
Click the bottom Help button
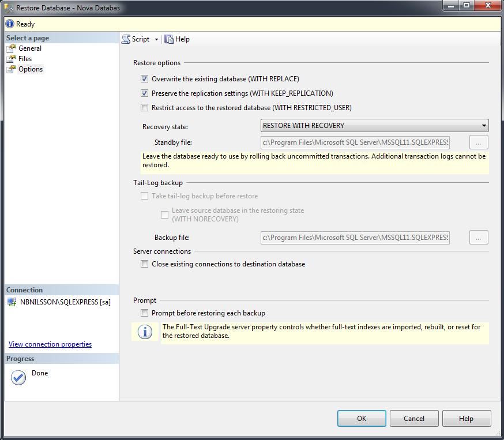coord(467,419)
